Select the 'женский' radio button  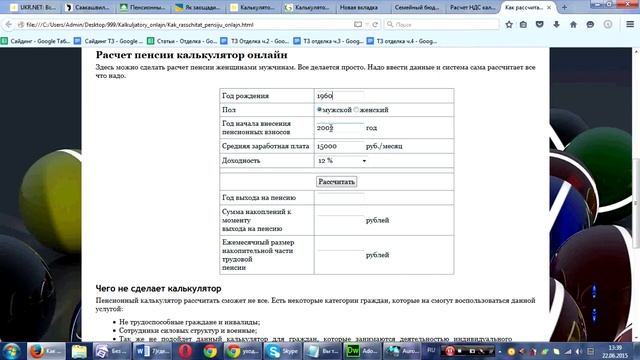point(356,109)
